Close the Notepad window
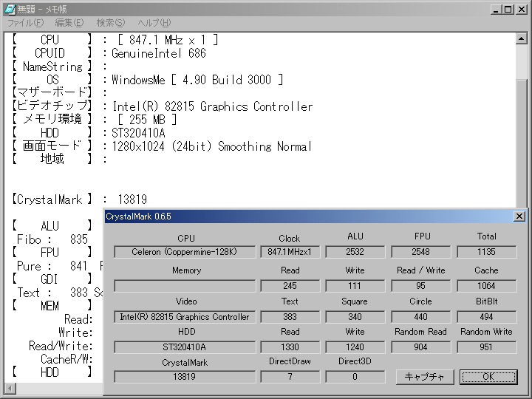 pos(521,10)
